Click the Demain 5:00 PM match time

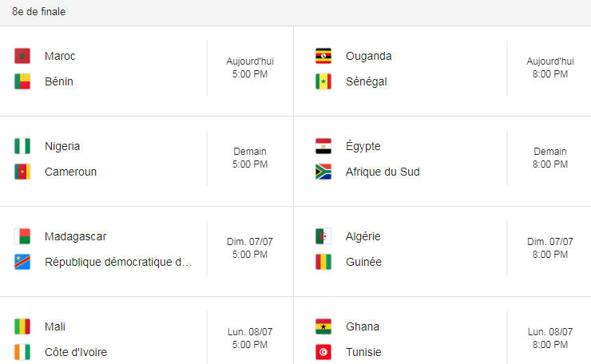pyautogui.click(x=250, y=158)
